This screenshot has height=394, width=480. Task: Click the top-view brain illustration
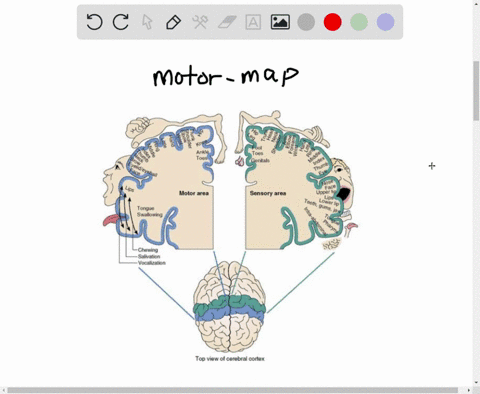point(229,306)
